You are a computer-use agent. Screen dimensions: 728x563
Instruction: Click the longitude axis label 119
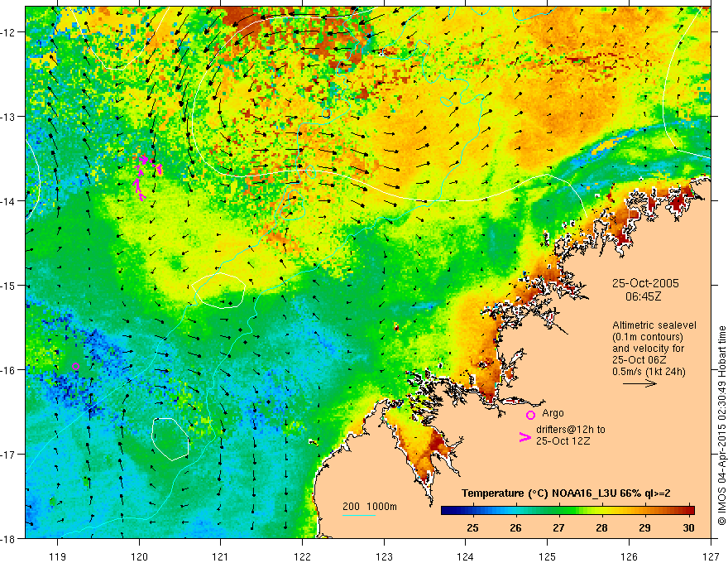[57, 556]
